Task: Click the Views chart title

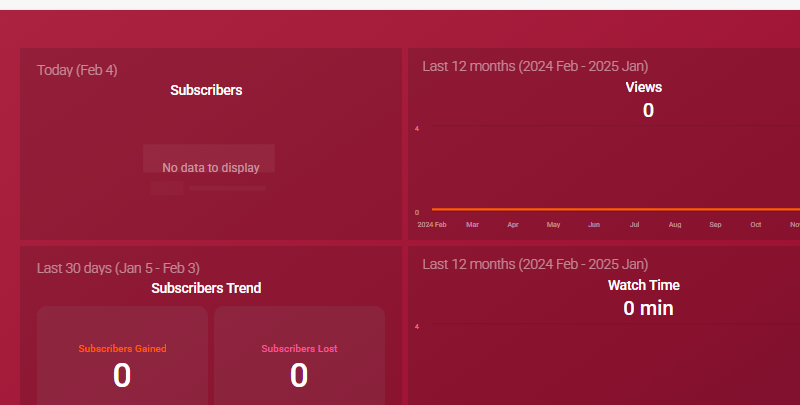Action: click(x=644, y=87)
